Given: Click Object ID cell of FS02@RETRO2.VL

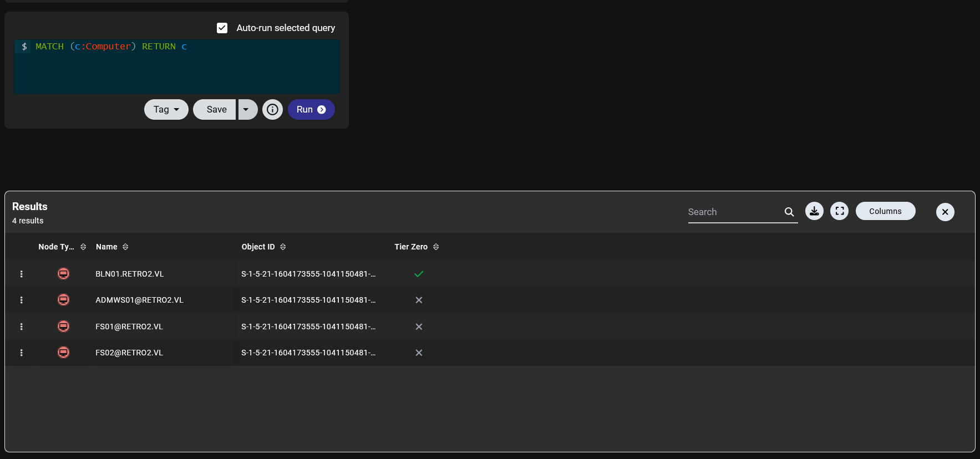Looking at the screenshot, I should 308,353.
